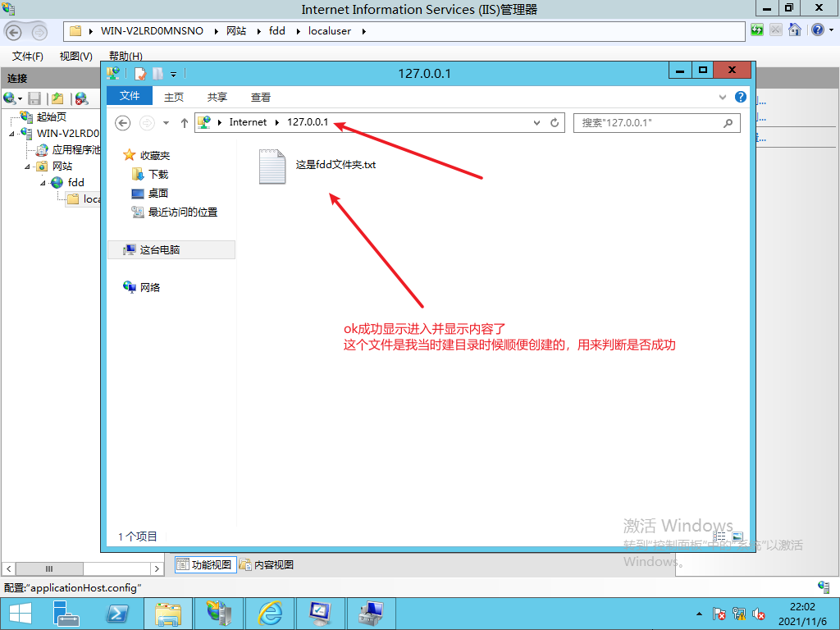The image size is (840, 630).
Task: Click the left arrow of connections horizontal scrollbar
Action: [8, 568]
